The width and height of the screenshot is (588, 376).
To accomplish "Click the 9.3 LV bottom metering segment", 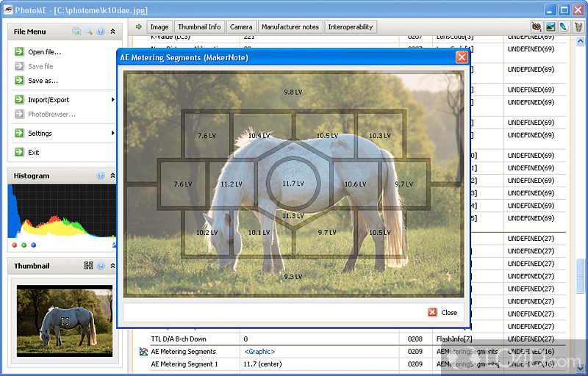I will 293,277.
